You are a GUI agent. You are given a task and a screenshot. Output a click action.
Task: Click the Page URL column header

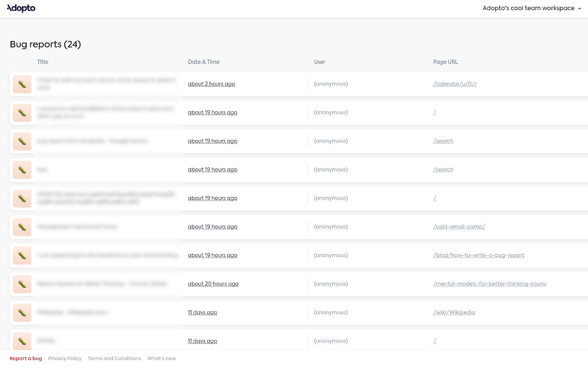[x=446, y=62]
